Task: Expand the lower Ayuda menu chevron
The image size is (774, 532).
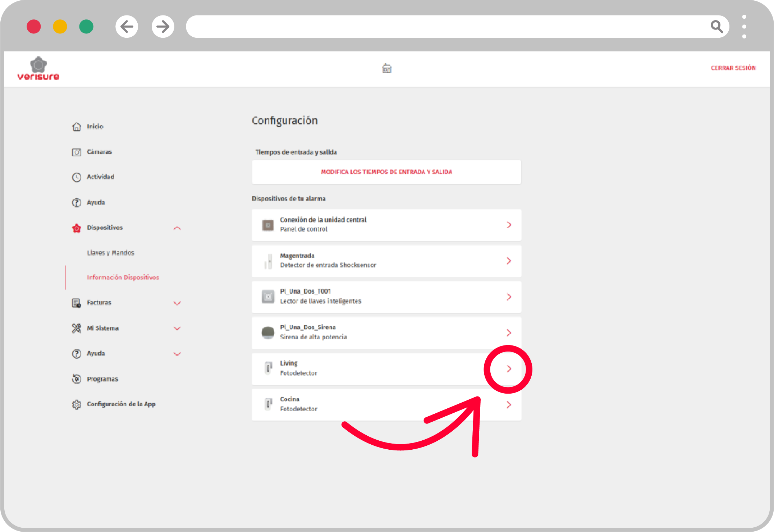Action: (177, 353)
